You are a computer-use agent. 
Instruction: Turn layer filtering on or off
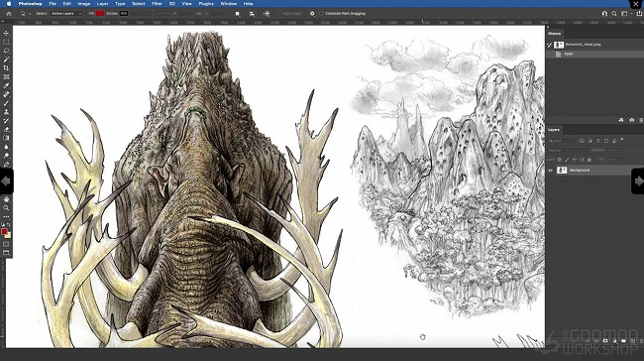point(622,140)
